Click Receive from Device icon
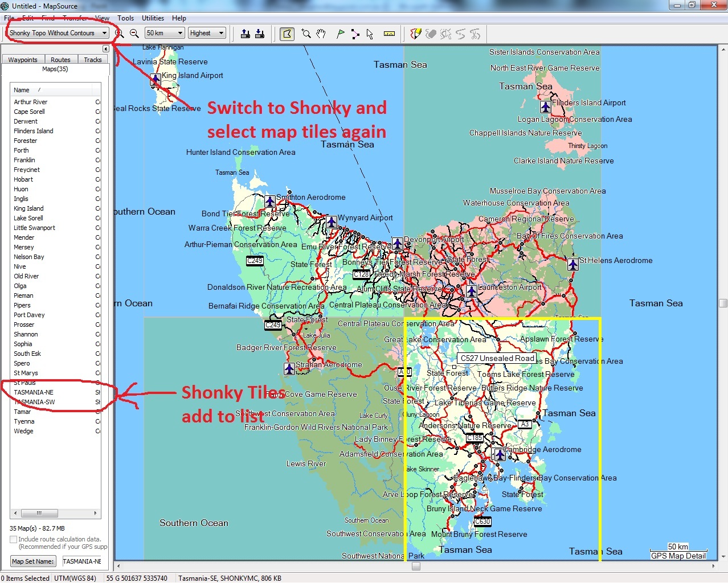Viewport: 728px width, 583px height. 260,34
